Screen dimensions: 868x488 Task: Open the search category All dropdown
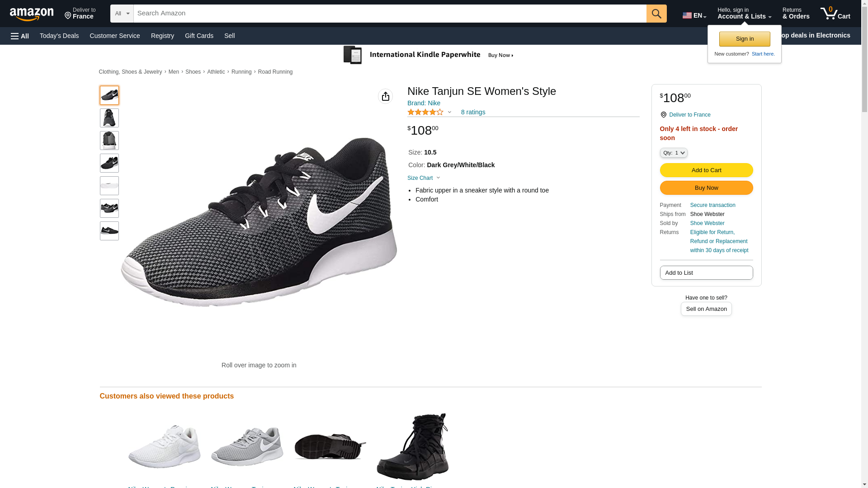pyautogui.click(x=122, y=14)
